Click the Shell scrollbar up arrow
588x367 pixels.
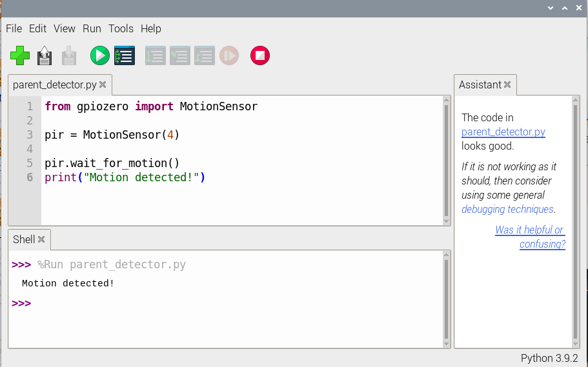(446, 255)
